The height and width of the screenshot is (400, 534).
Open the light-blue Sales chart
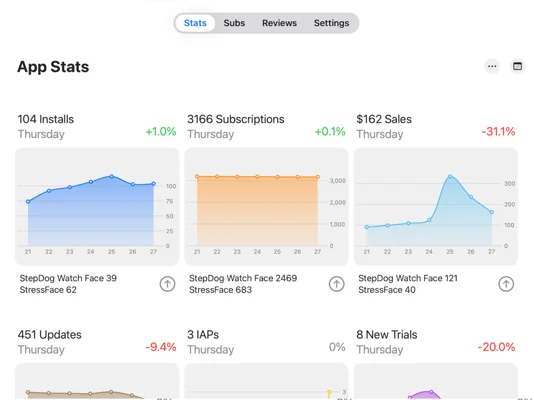click(436, 206)
